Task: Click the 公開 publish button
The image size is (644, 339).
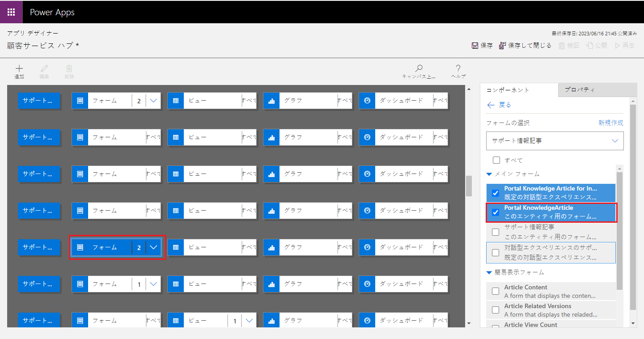Action: click(x=597, y=46)
